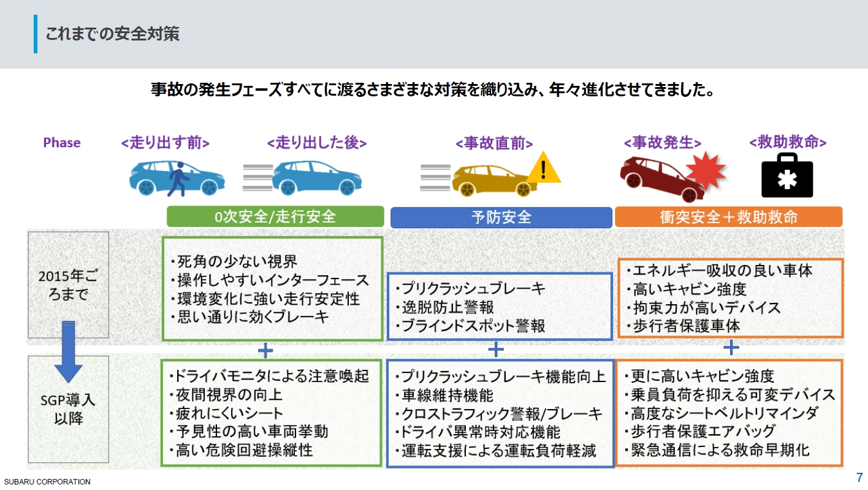Screen dimensions: 868x490
Task: Click the 2015年ごろまで row label box
Action: pos(67,285)
